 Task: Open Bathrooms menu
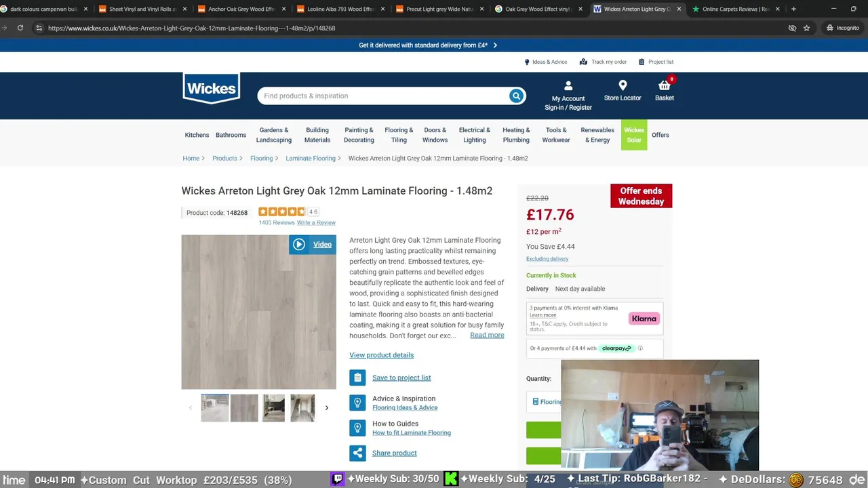[x=231, y=135]
